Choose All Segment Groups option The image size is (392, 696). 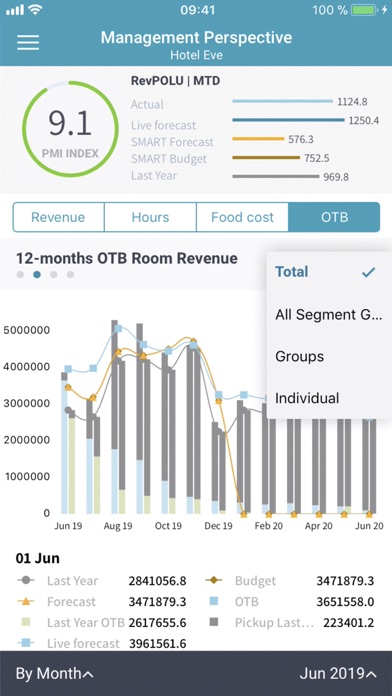click(329, 315)
